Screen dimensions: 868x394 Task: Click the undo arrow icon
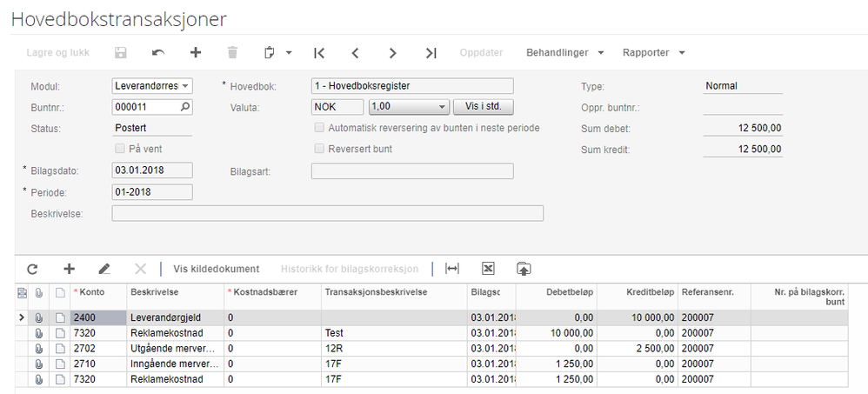158,53
